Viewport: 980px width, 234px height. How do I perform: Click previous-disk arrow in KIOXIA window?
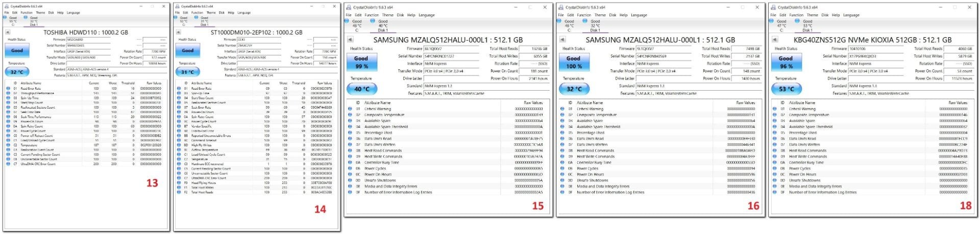coord(774,39)
